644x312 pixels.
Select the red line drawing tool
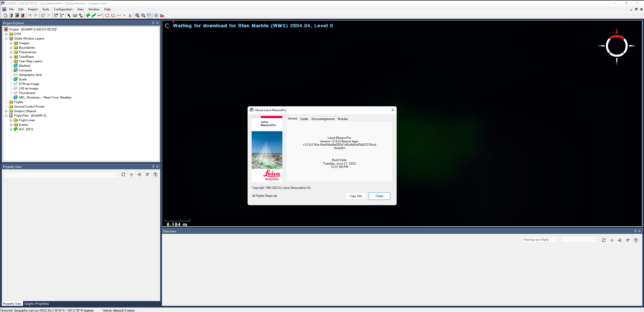(119, 16)
